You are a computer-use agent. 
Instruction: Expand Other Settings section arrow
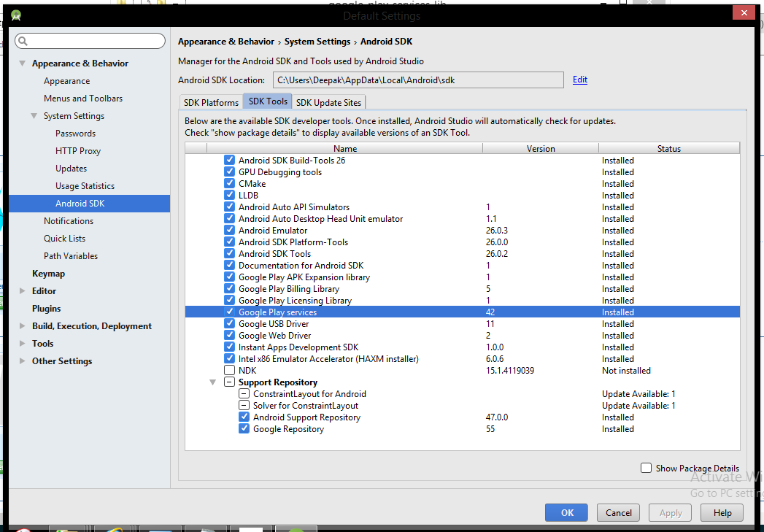[x=23, y=361]
